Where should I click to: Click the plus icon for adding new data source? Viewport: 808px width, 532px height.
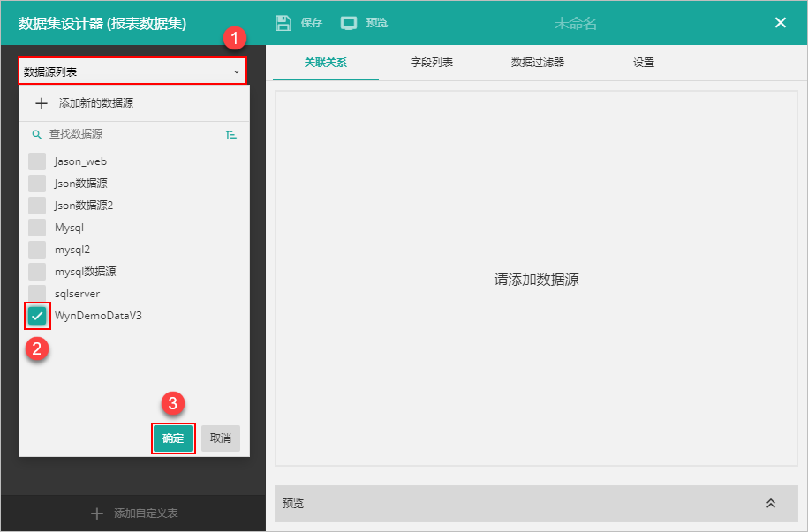42,103
